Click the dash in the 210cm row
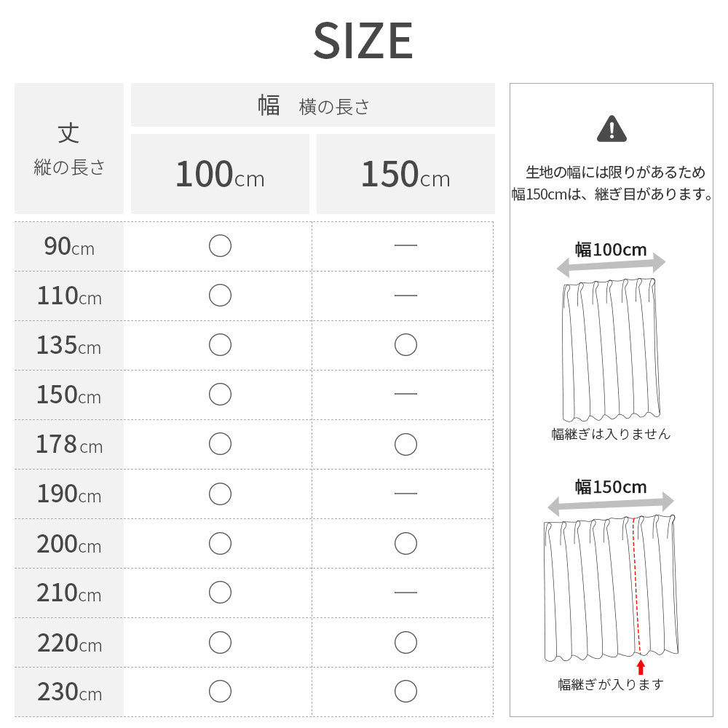The width and height of the screenshot is (728, 728). click(x=405, y=593)
